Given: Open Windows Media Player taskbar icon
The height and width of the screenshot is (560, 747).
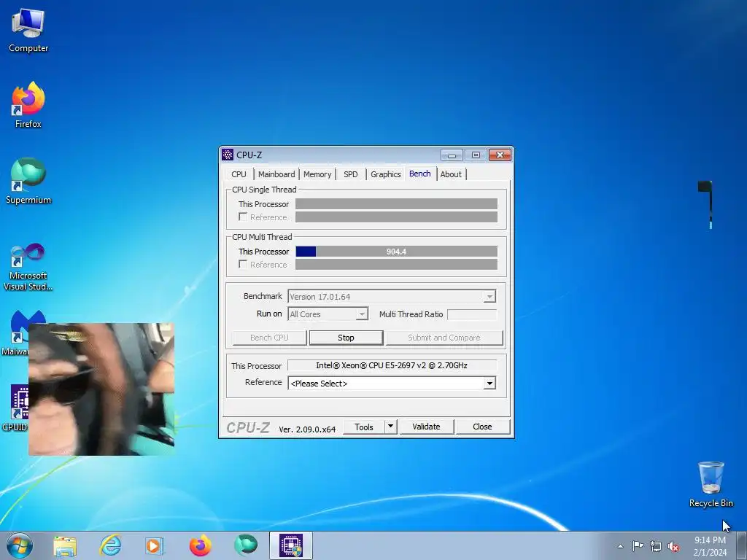Looking at the screenshot, I should pos(155,545).
